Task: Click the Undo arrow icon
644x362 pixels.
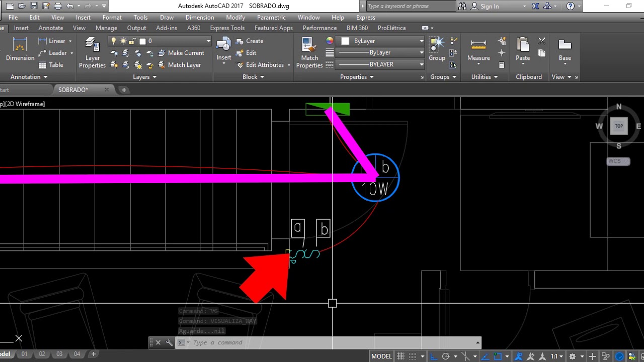Action: pos(70,6)
